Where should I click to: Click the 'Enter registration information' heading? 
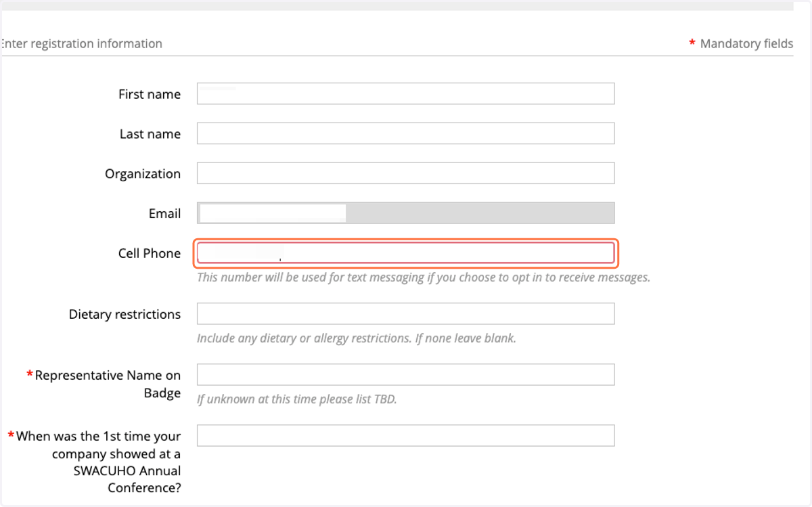coord(81,43)
